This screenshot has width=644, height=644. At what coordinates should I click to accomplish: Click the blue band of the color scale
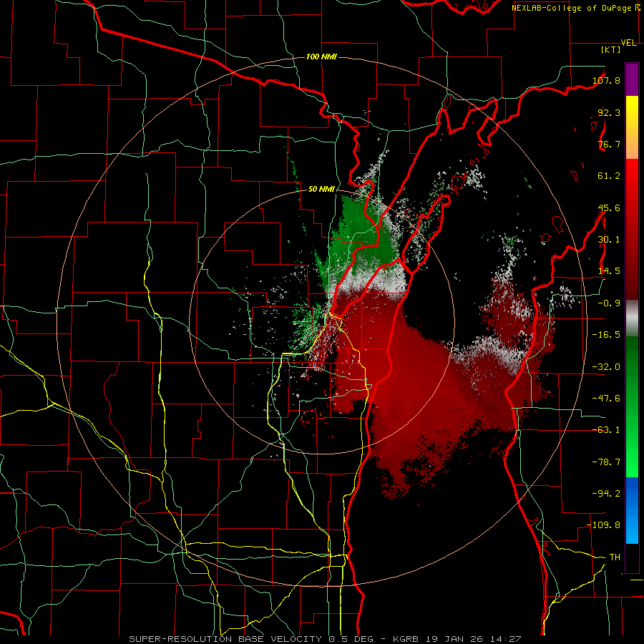pyautogui.click(x=632, y=510)
